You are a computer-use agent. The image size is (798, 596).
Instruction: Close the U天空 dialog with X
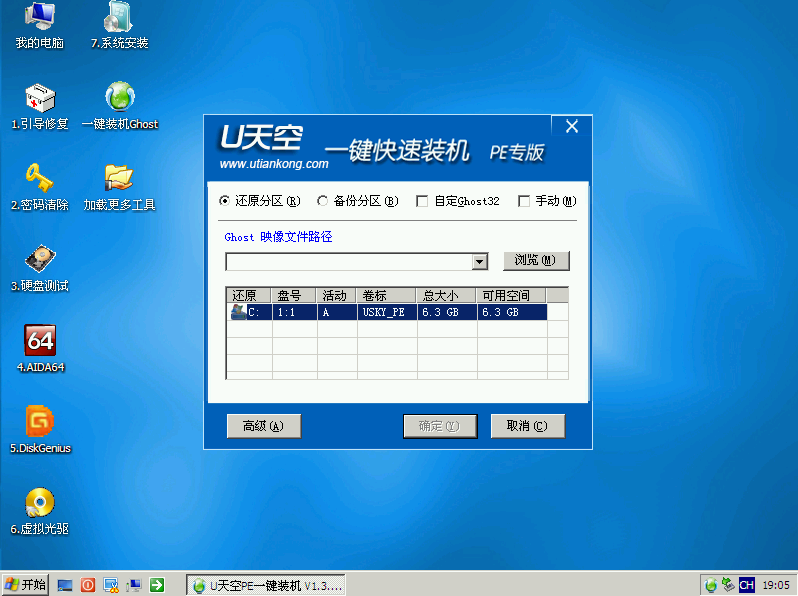(572, 126)
